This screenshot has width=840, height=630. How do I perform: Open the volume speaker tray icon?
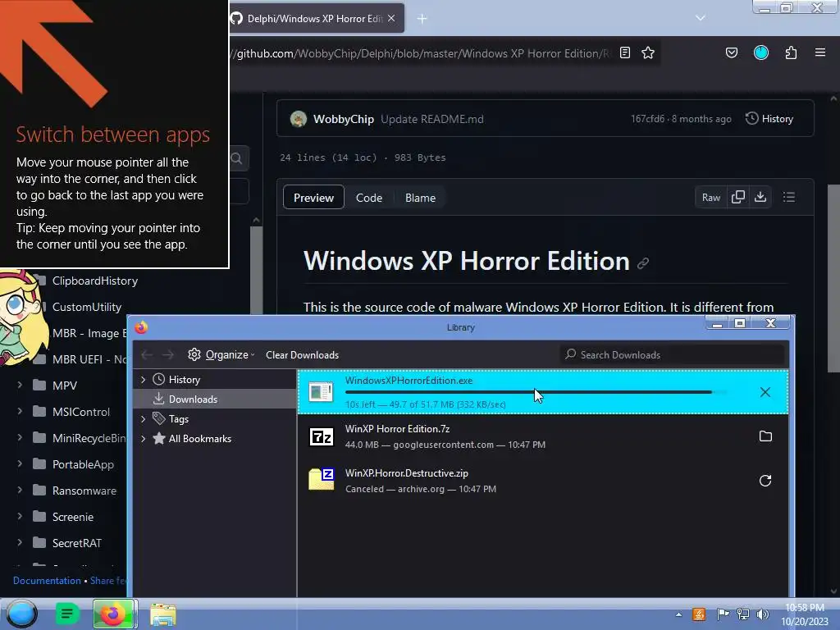762,614
